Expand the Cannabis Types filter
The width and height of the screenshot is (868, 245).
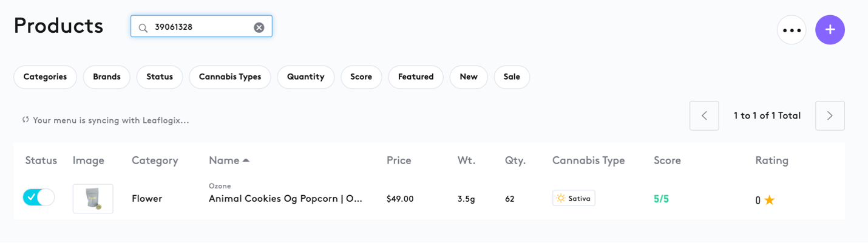point(230,77)
